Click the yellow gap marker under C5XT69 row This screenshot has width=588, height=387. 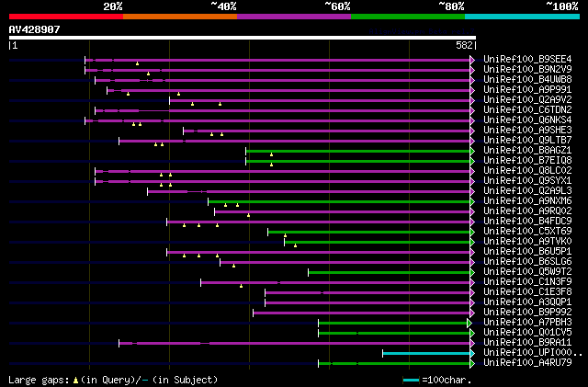(286, 236)
